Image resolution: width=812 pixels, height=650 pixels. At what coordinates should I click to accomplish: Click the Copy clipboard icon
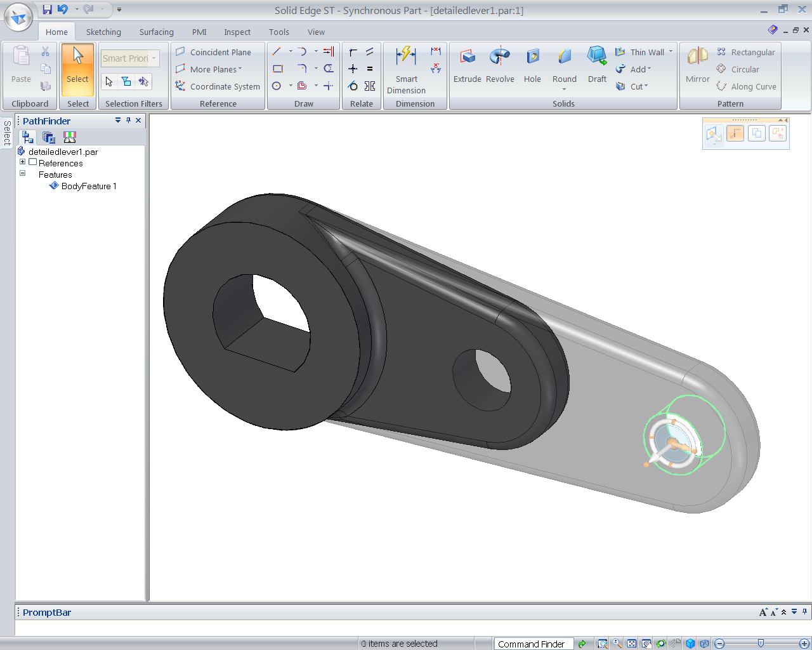point(45,69)
